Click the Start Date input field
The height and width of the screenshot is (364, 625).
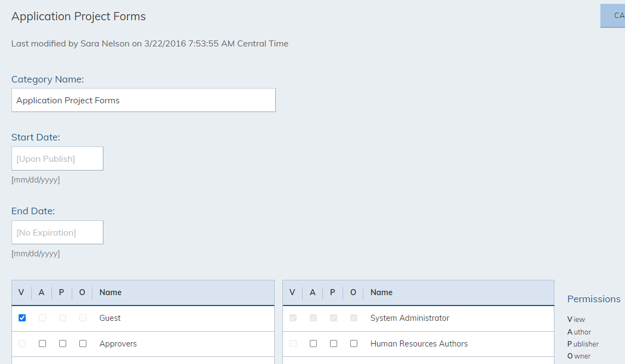pyautogui.click(x=57, y=158)
